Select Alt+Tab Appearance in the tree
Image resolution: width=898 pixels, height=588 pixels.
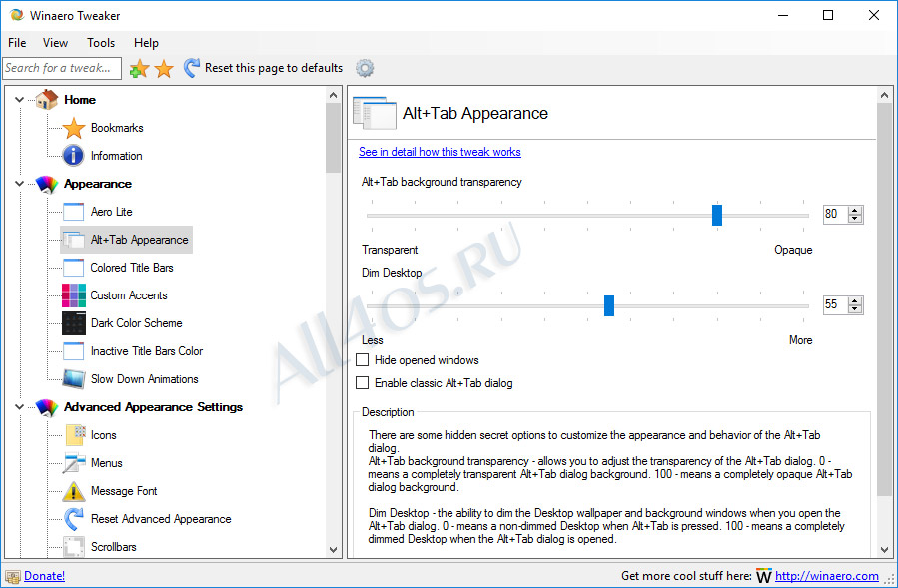127,240
